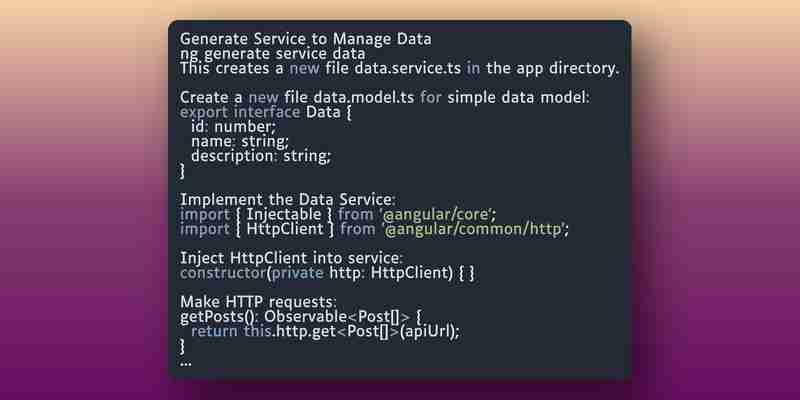Click the '@angular/common/http' import string
Viewport: 800px width, 400px height.
(474, 230)
